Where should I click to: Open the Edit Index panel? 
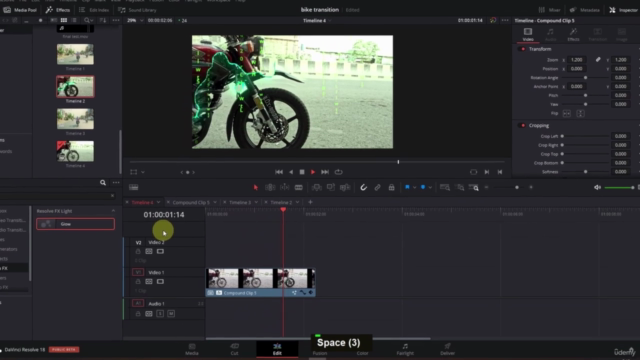(94, 10)
